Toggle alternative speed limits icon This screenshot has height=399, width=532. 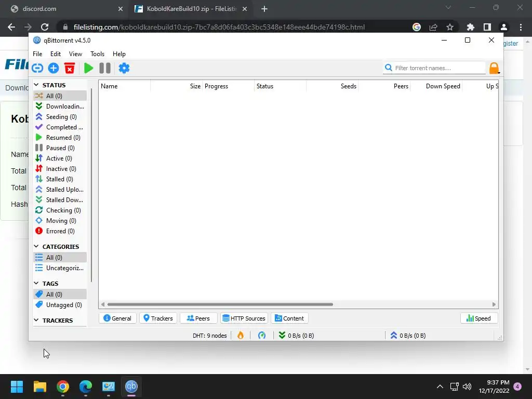(262, 335)
